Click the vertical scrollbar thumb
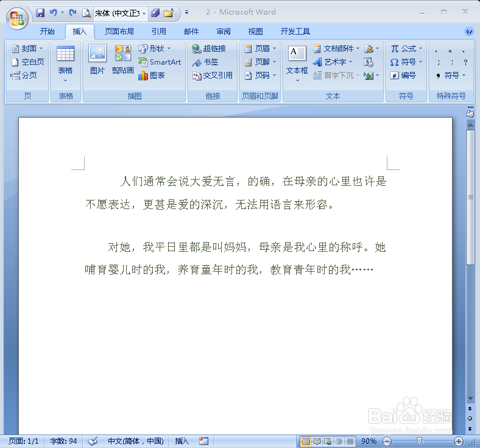The width and height of the screenshot is (480, 448). (470, 197)
